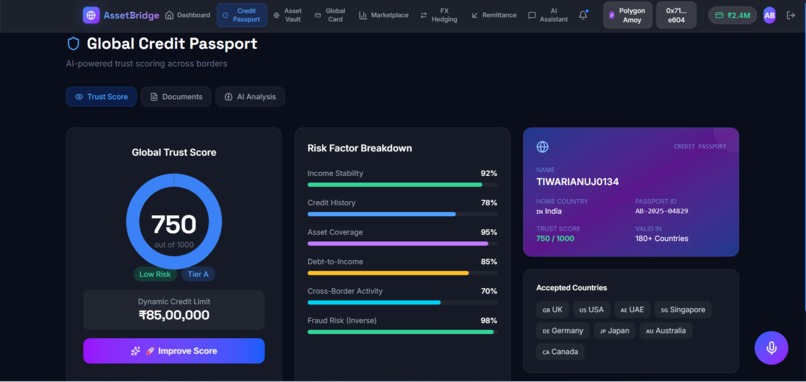Click the sparkle icon on Improve Score
Screen dimensions: 806x382
(x=135, y=351)
